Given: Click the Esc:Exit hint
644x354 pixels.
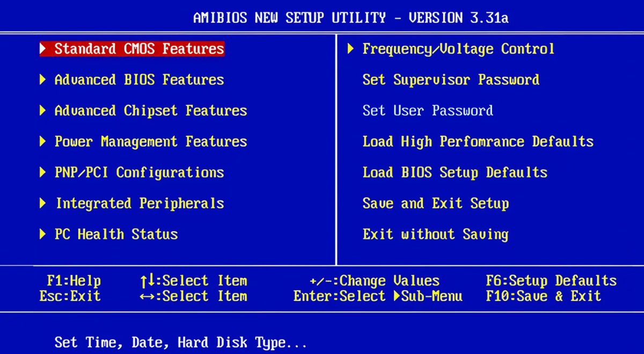Looking at the screenshot, I should pyautogui.click(x=70, y=296).
